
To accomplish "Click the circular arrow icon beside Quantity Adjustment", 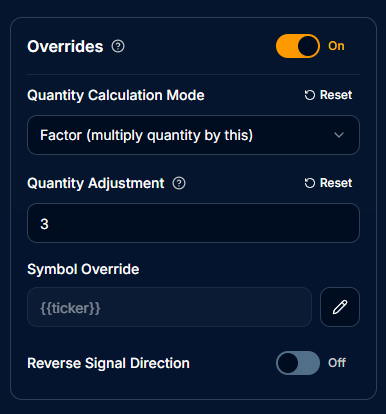I will pos(310,183).
